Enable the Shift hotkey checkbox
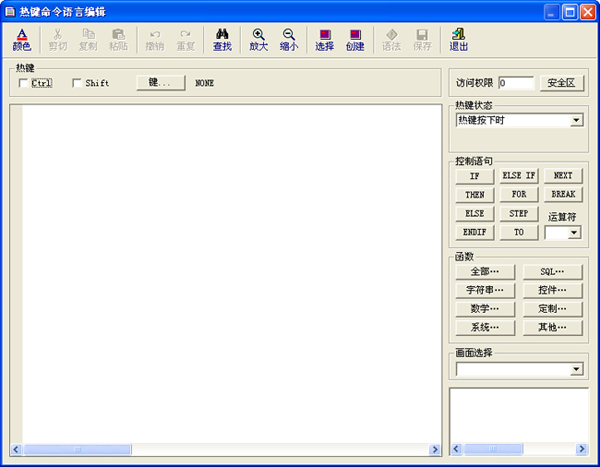600x467 pixels. pyautogui.click(x=77, y=83)
